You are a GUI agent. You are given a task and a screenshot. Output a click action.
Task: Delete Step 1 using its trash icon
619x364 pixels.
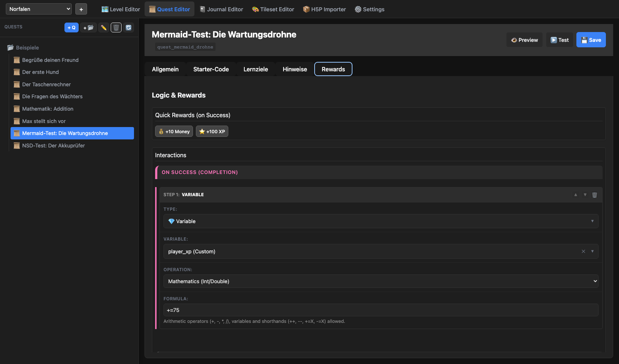tap(595, 195)
